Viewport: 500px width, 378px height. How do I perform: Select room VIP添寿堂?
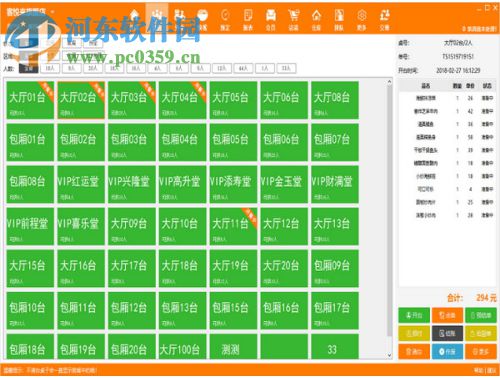[x=233, y=184]
